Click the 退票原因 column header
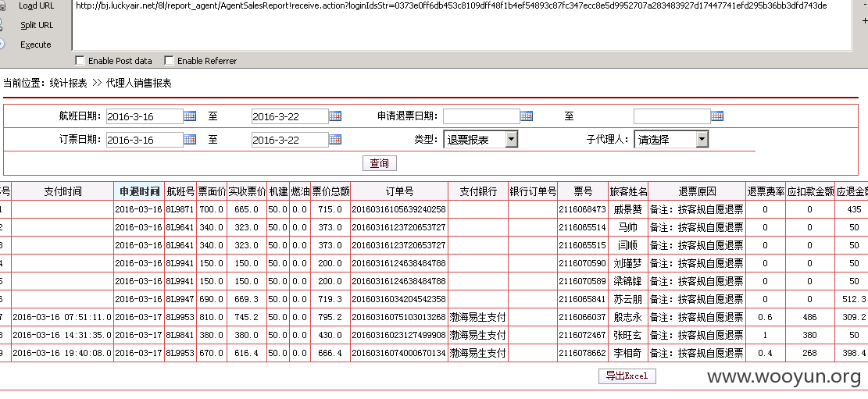868x399 pixels. (x=696, y=191)
